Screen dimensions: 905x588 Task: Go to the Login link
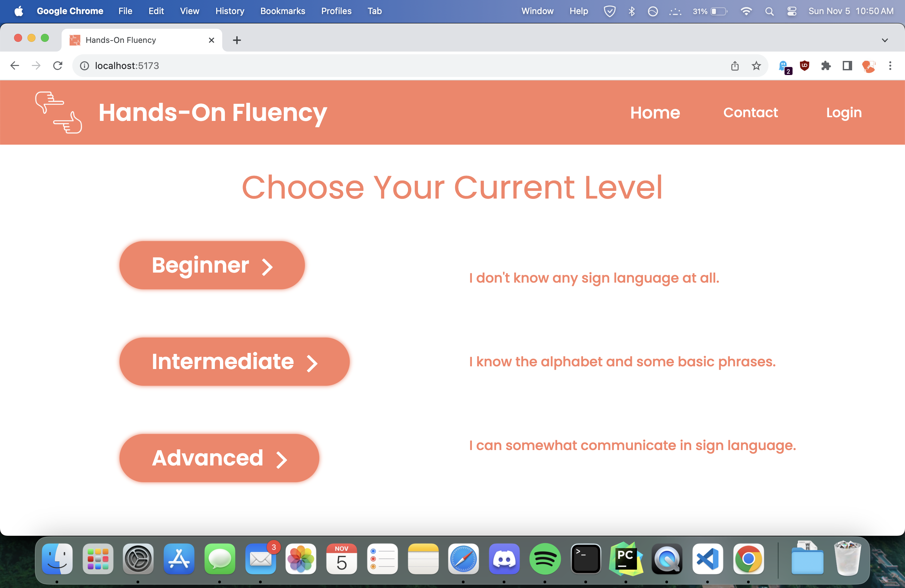843,113
